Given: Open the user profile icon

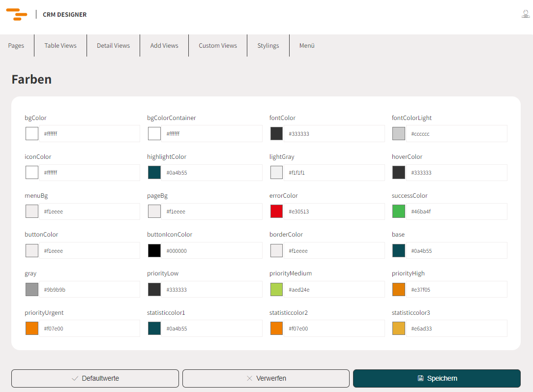Looking at the screenshot, I should tap(525, 14).
